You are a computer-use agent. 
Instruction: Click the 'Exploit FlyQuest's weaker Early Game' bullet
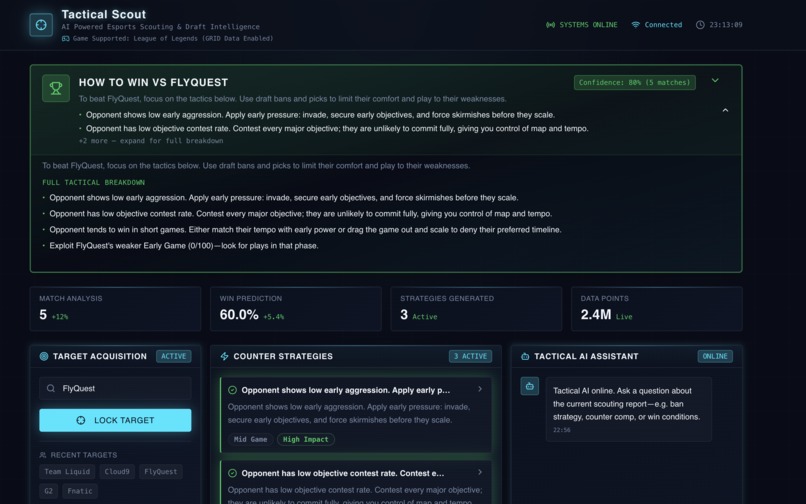(184, 246)
